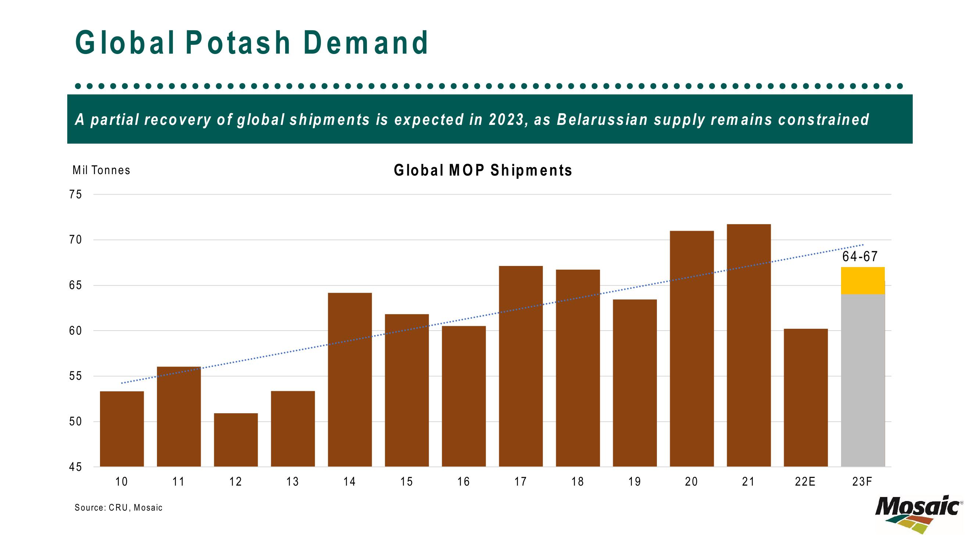The width and height of the screenshot is (980, 551).
Task: Click the Global Potash Demand title
Action: click(x=252, y=43)
